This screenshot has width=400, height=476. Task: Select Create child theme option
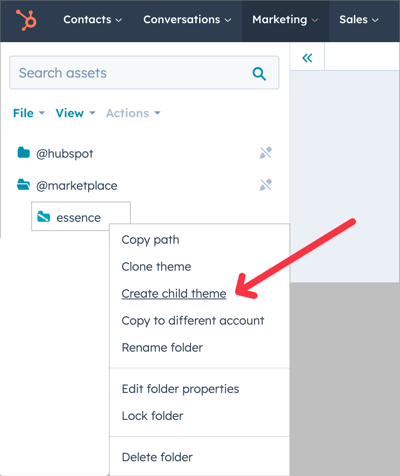174,294
